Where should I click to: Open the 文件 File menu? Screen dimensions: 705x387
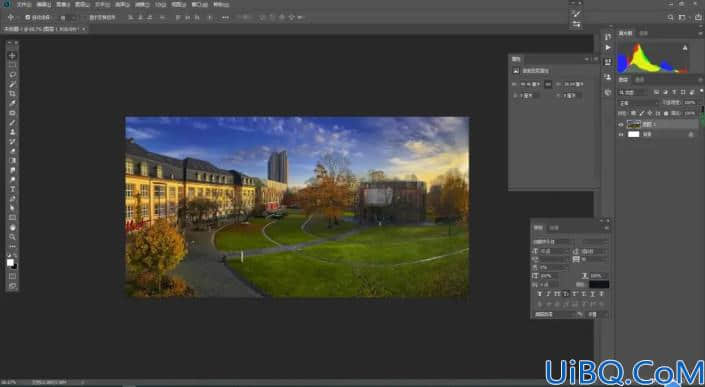(24, 4)
